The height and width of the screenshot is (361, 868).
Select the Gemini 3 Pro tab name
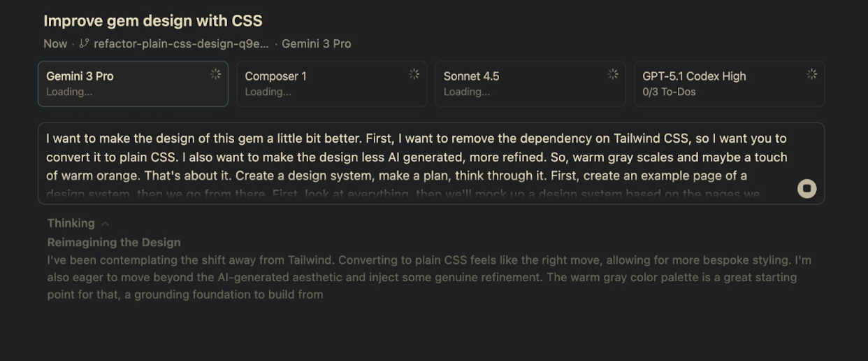click(x=80, y=76)
